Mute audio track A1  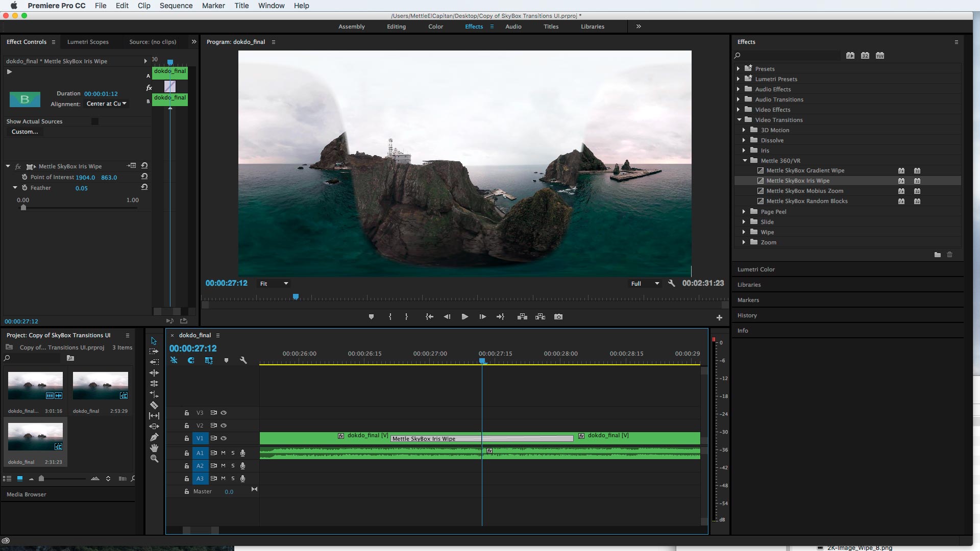pyautogui.click(x=223, y=453)
